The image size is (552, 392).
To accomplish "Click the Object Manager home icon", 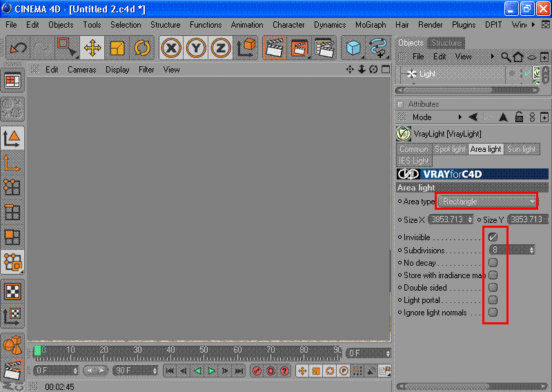I will coord(518,57).
